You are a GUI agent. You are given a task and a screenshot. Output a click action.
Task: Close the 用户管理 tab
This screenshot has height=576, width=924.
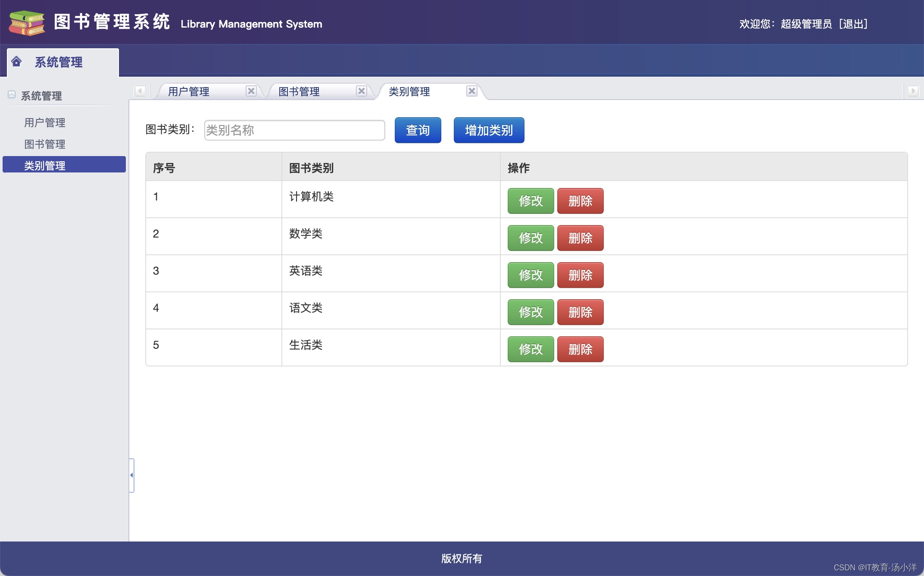(x=251, y=91)
